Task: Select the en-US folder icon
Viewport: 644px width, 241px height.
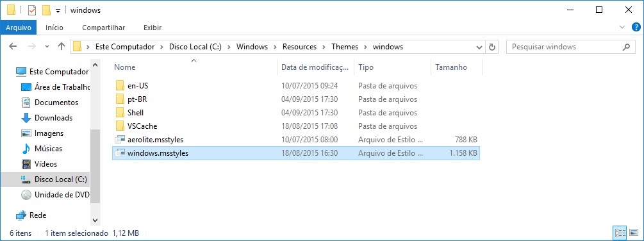Action: (x=120, y=86)
